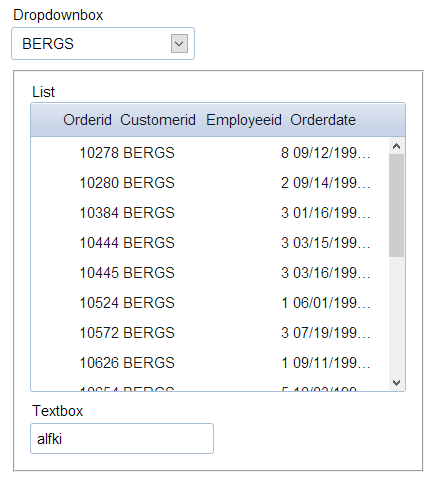Viewport: 435px width, 487px height.
Task: Click the Employeeid column header
Action: point(244,120)
